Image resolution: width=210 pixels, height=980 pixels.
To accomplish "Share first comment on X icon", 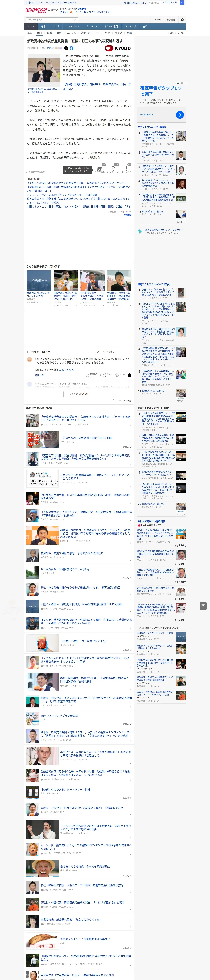I will pos(129,375).
